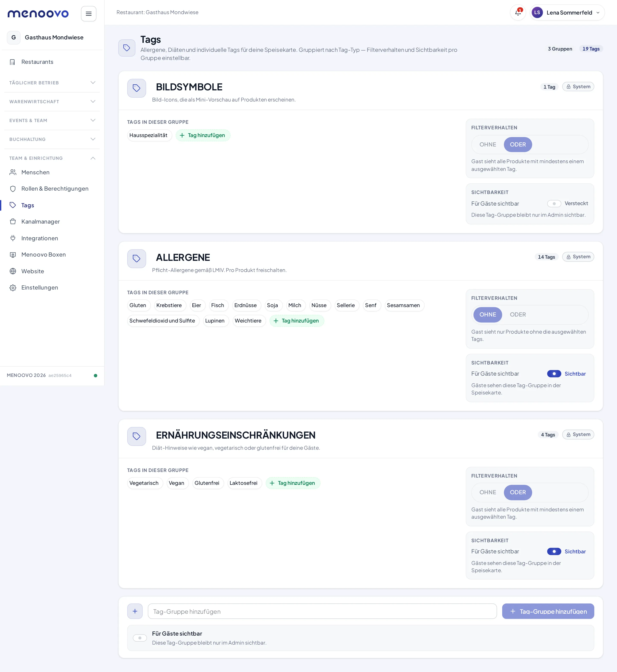Image resolution: width=617 pixels, height=672 pixels.
Task: Select OHNE filter for ERNÄHRUNGSEINSCHRÄNKUNGEN
Action: 487,493
